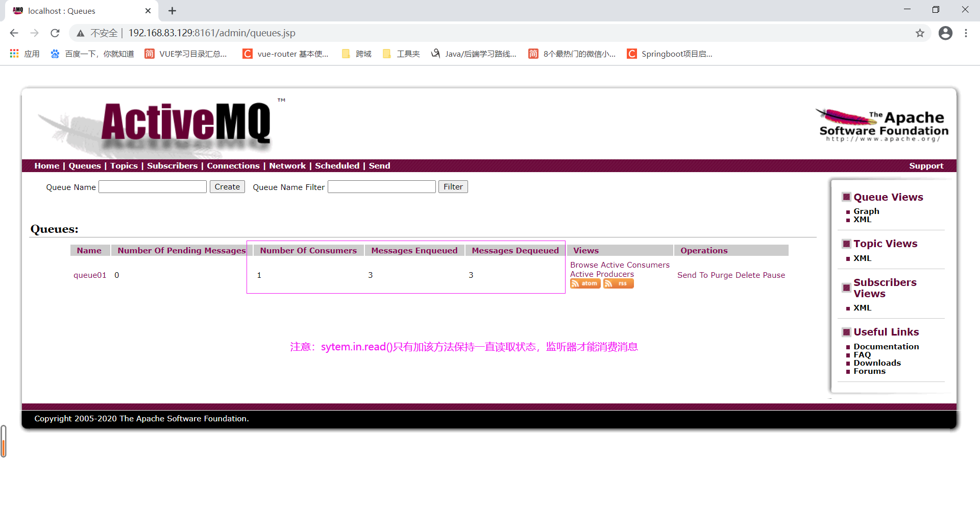Screen dimensions: 980x526
Task: Click Active Consumers for queue01
Action: coord(635,265)
